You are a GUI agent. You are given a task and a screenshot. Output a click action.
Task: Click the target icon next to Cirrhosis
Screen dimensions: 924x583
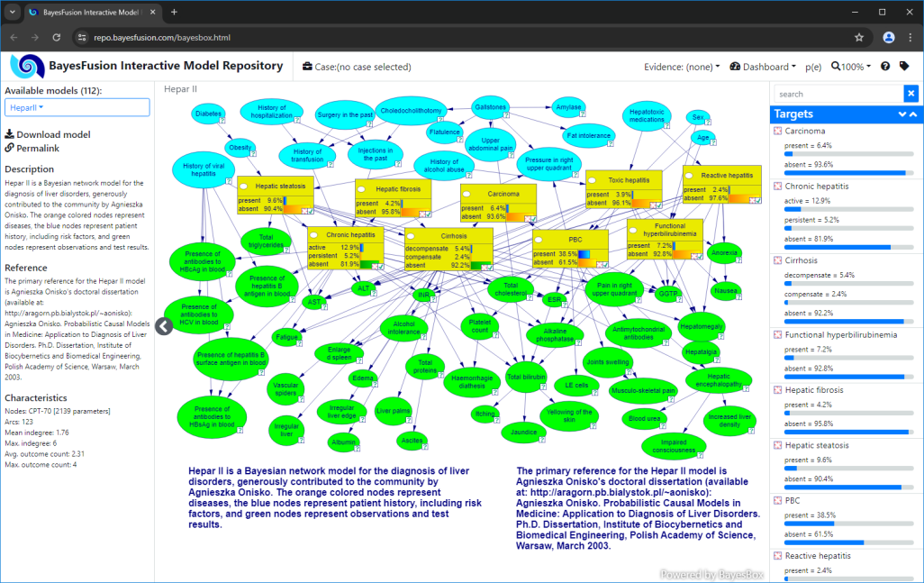coord(778,260)
